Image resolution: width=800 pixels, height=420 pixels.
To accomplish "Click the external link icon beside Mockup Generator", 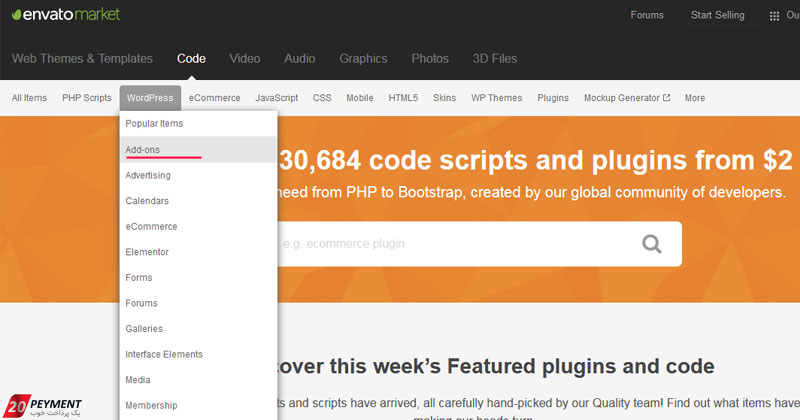I will click(x=666, y=97).
